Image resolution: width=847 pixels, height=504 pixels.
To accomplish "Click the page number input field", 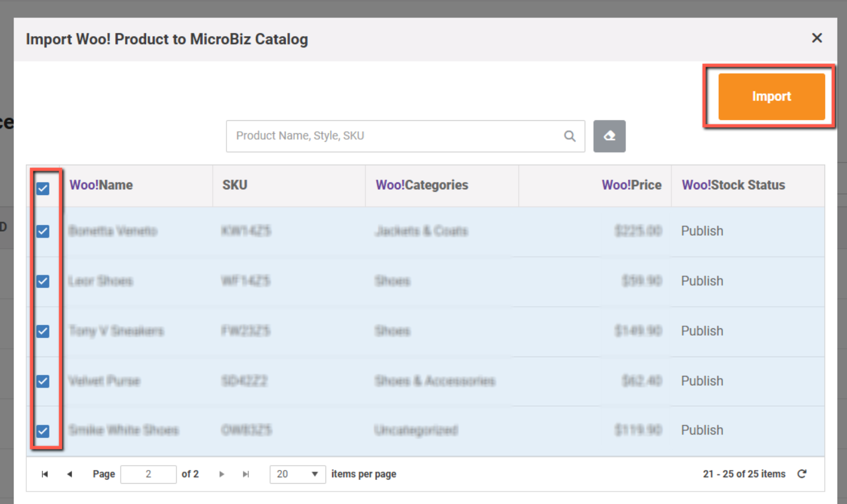I will pos(149,474).
